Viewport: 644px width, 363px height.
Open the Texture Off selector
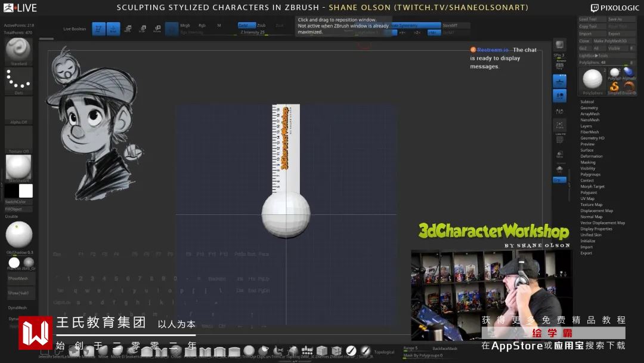[x=18, y=139]
